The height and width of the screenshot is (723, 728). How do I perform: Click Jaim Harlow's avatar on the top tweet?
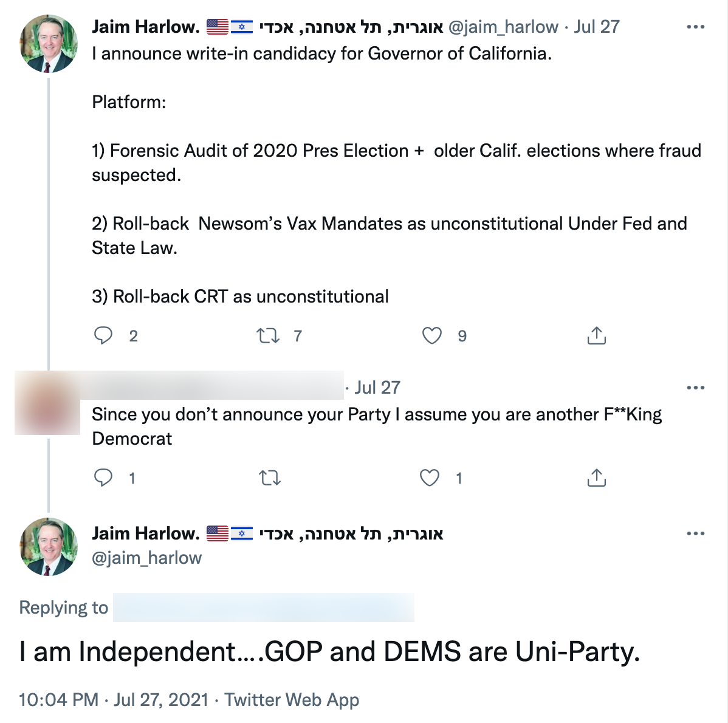[x=49, y=44]
